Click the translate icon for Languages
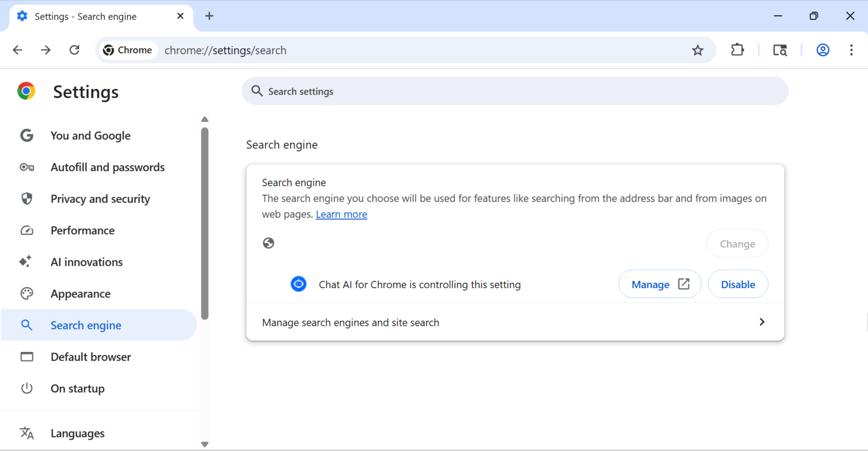This screenshot has width=868, height=451. [x=27, y=433]
